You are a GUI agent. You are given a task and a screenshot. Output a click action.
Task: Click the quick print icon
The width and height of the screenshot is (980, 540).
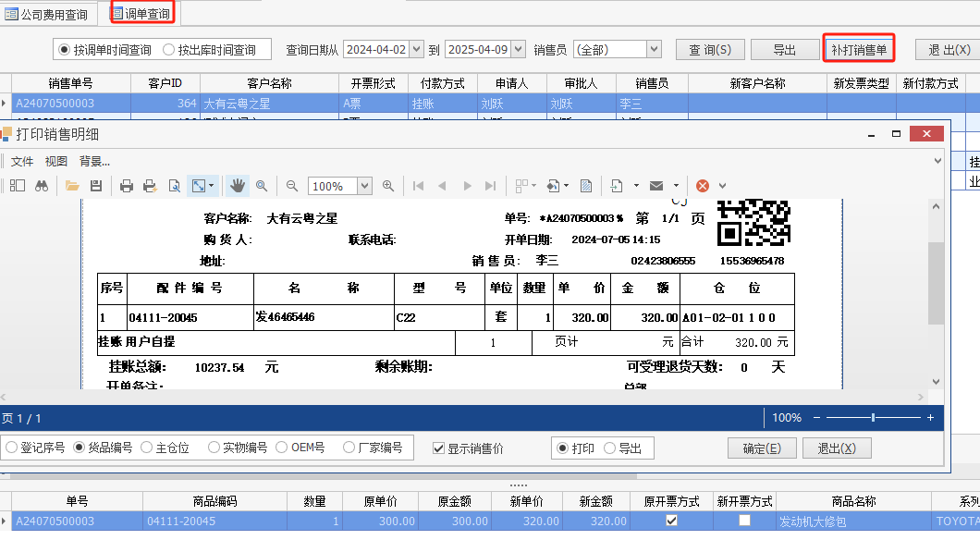tap(150, 186)
